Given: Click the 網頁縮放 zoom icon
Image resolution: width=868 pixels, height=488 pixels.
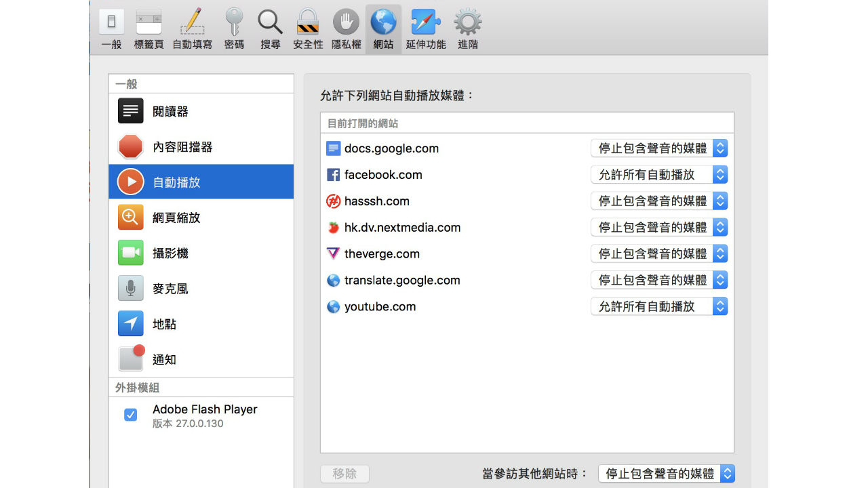Looking at the screenshot, I should [x=131, y=217].
